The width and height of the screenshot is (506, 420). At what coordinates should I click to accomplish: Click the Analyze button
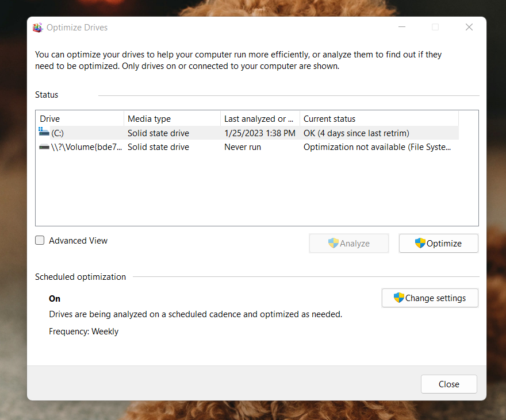(349, 244)
